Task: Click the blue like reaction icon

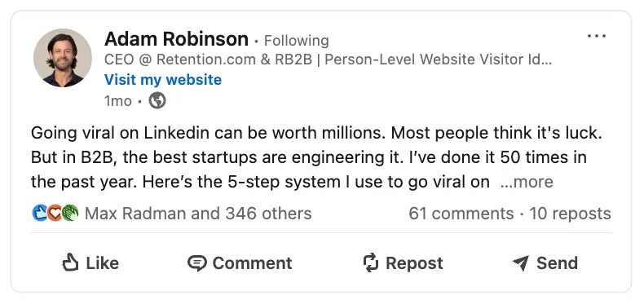Action: click(x=40, y=213)
